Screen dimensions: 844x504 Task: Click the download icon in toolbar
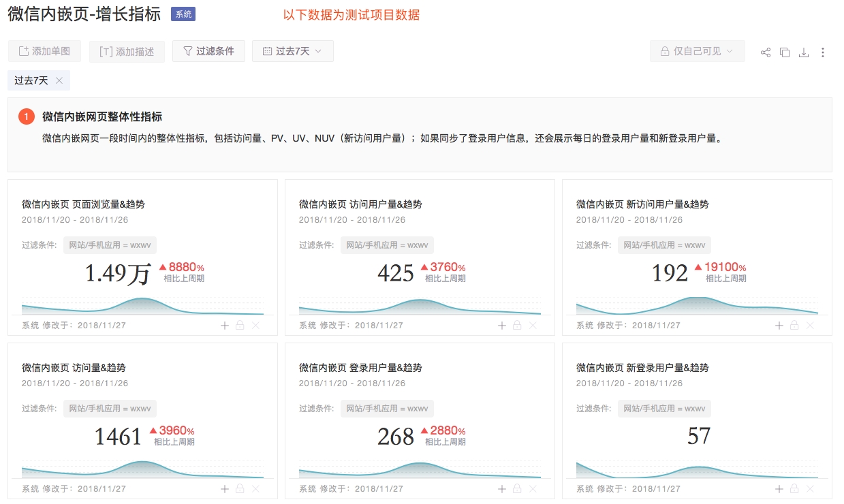click(804, 52)
